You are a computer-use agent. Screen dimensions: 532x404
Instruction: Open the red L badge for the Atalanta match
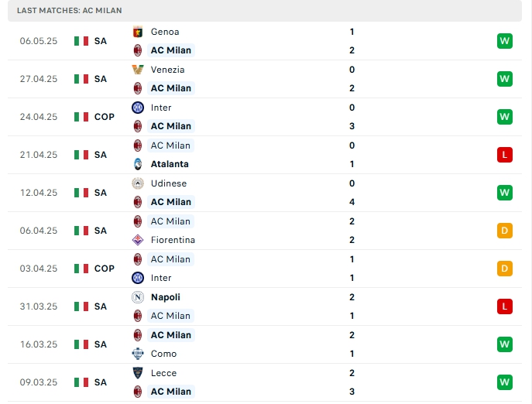[505, 155]
